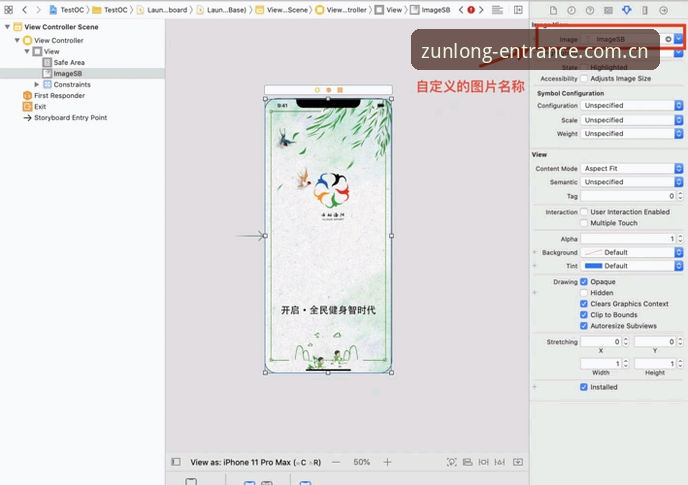Show the Attributes inspector
Image resolution: width=688 pixels, height=485 pixels.
pos(627,10)
